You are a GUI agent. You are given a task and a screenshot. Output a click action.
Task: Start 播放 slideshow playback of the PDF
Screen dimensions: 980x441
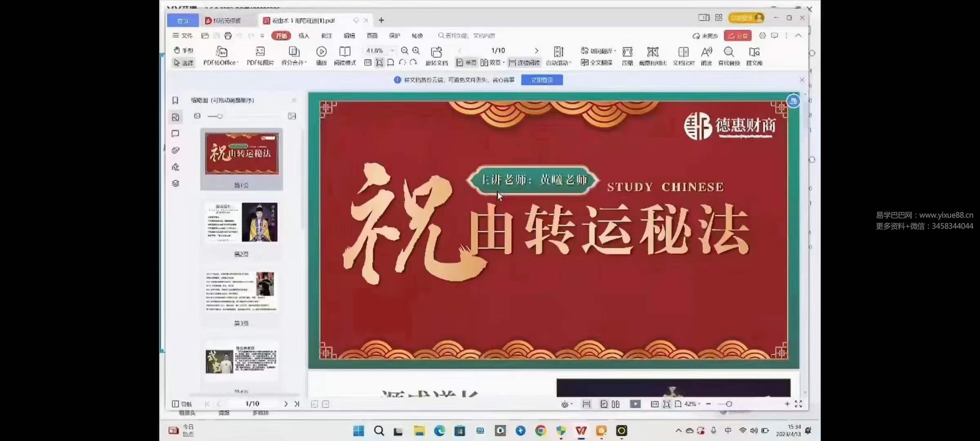[321, 55]
